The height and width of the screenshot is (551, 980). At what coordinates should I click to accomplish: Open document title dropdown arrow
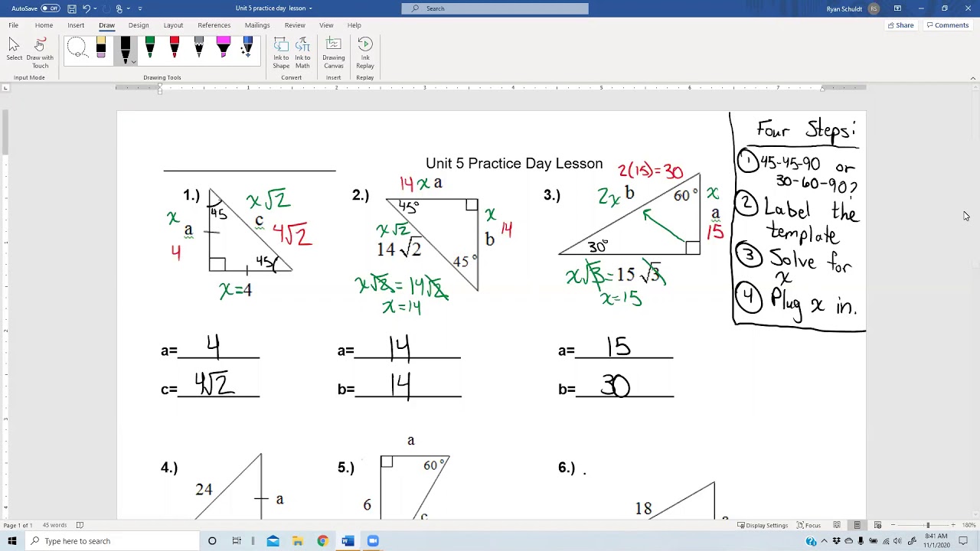click(x=310, y=8)
